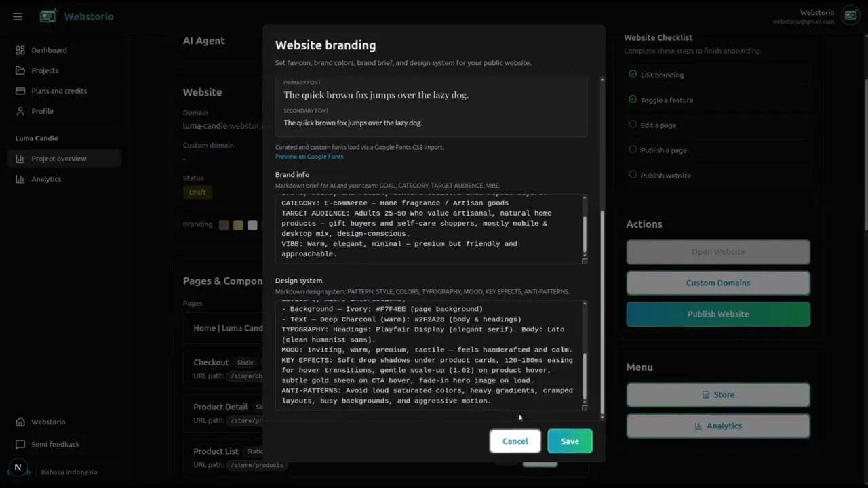Select the light gray branding swatch
Viewport: 868px width, 488px height.
coord(252,225)
